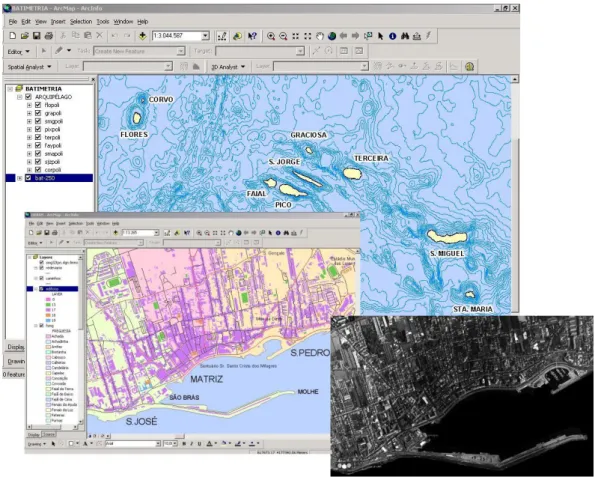Expand the corpoli layer legend
Image resolution: width=595 pixels, height=477 pixels.
(x=29, y=170)
